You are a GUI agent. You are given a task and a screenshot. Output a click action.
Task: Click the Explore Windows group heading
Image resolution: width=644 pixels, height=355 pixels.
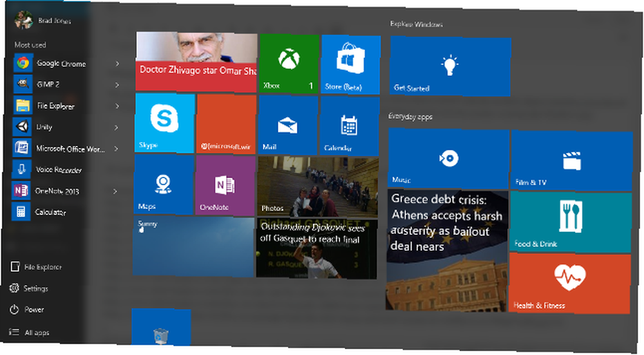click(417, 24)
